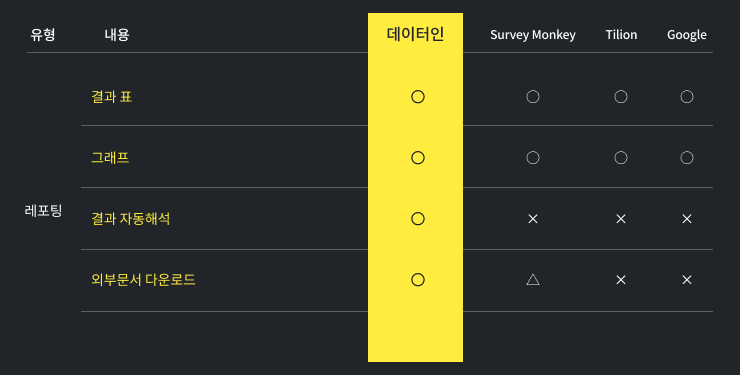Click Google X mark in 외부문서 다운로드 row
740x375 pixels.
point(687,280)
